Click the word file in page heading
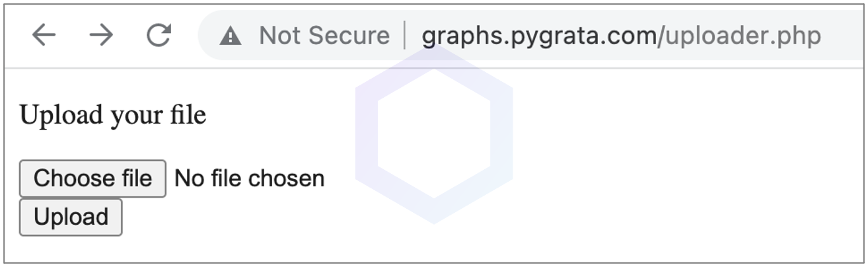The height and width of the screenshot is (267, 868). coord(188,116)
